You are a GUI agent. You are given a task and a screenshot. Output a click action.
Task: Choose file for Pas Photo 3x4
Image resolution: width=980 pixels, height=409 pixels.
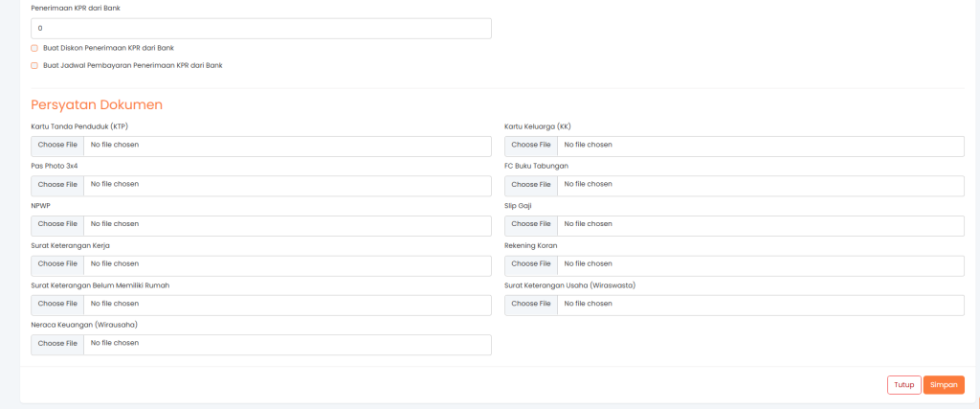point(57,184)
